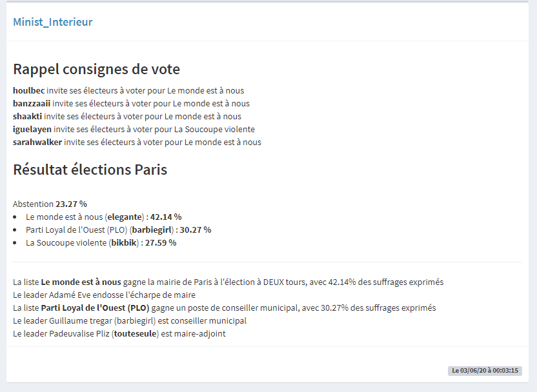Click the 'Résultat élections Paris' heading
The image size is (537, 392).
pyautogui.click(x=90, y=170)
